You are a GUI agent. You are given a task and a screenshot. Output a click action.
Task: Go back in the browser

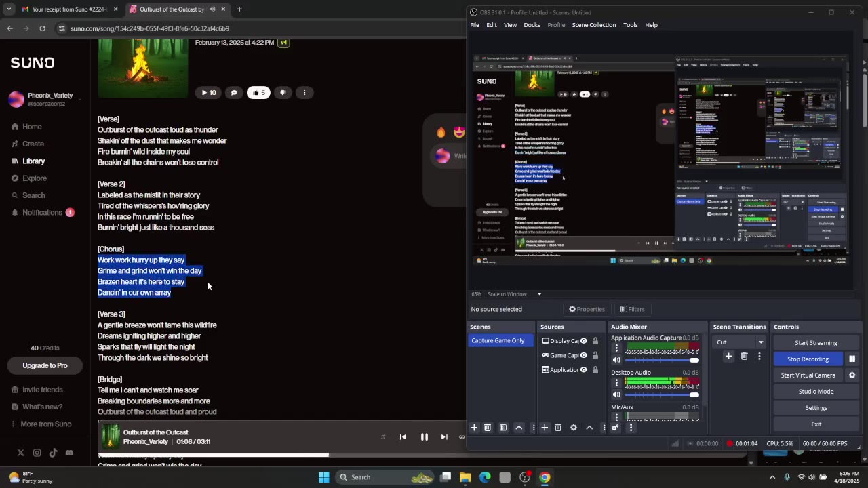(x=9, y=28)
